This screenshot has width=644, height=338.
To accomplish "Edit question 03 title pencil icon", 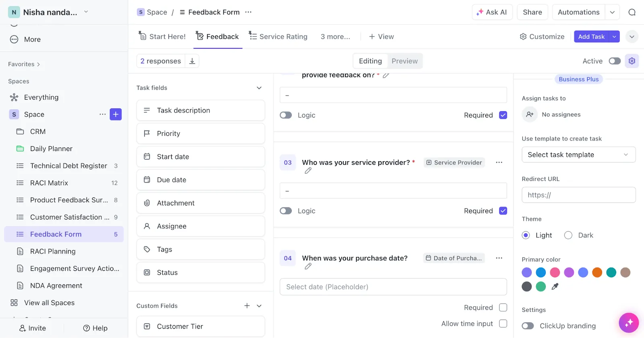I will (308, 171).
